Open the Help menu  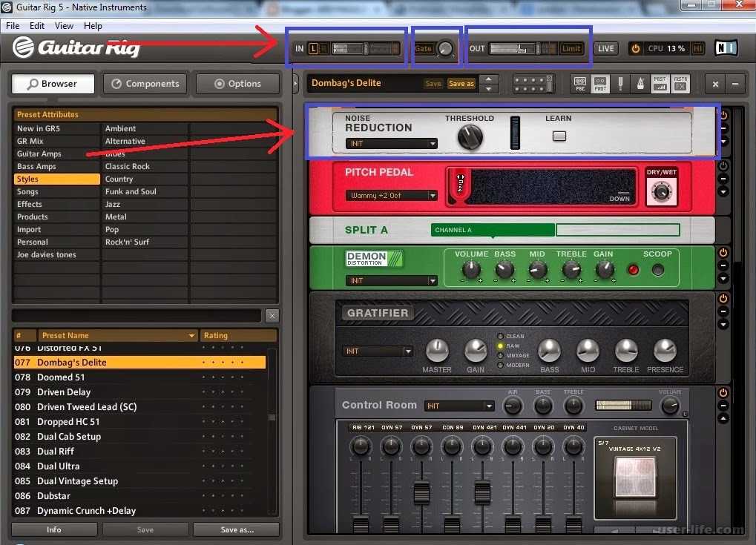click(93, 25)
